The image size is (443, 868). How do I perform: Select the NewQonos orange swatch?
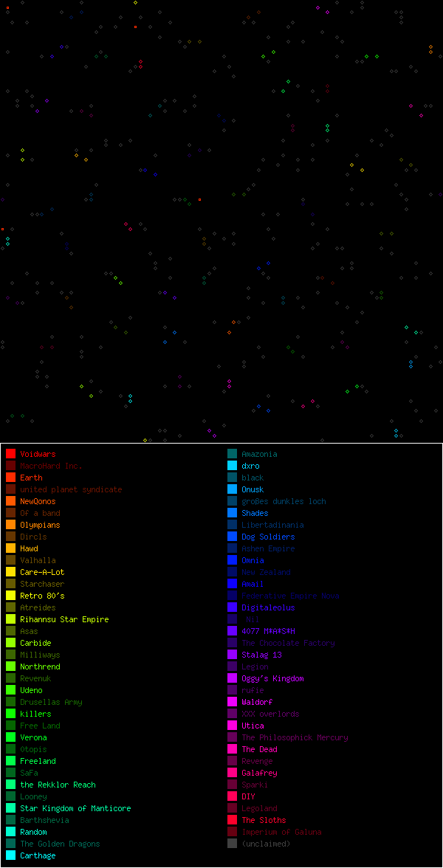[x=10, y=501]
